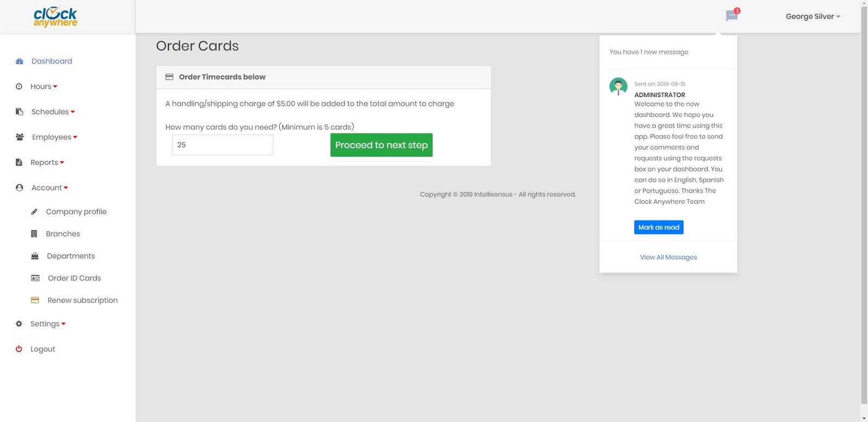Click the Settings gear icon
Viewport: 868px width, 422px height.
point(19,324)
